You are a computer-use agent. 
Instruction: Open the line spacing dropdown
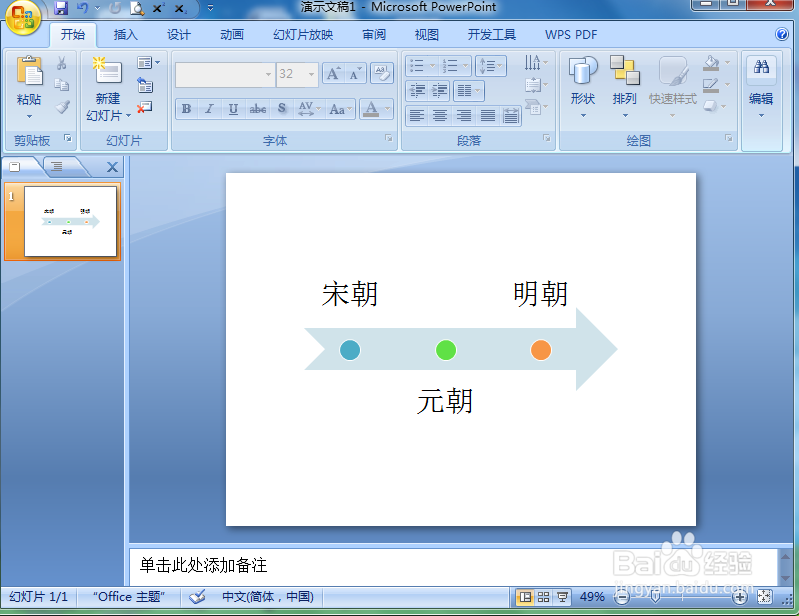[491, 66]
